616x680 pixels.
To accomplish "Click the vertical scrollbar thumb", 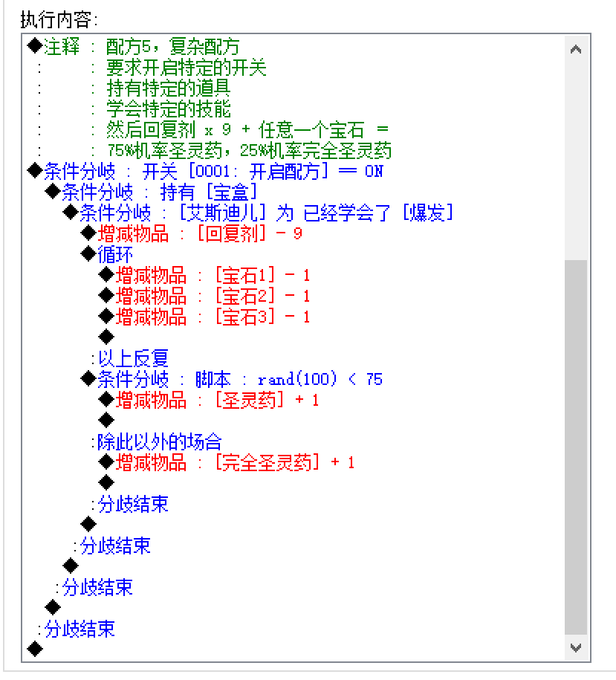I will click(x=576, y=447).
